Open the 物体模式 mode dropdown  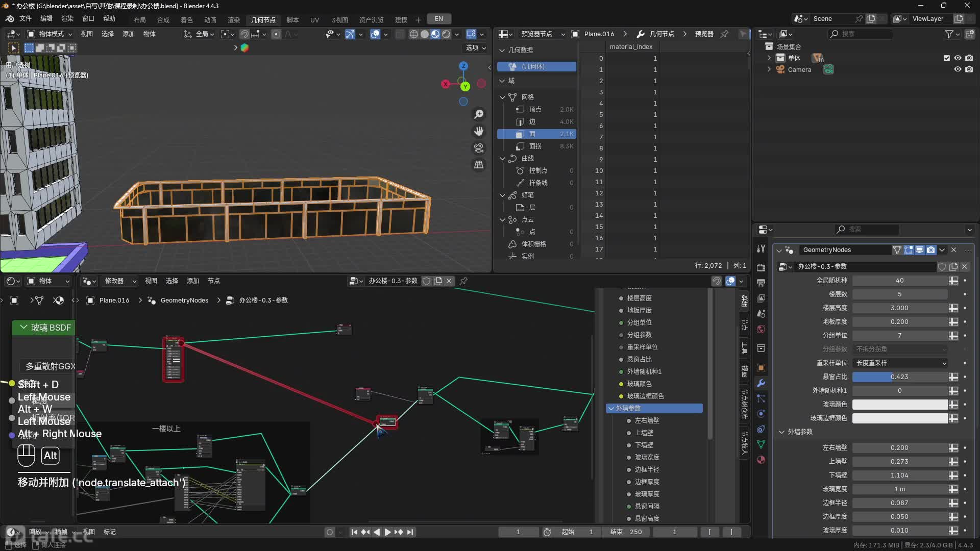(x=50, y=34)
